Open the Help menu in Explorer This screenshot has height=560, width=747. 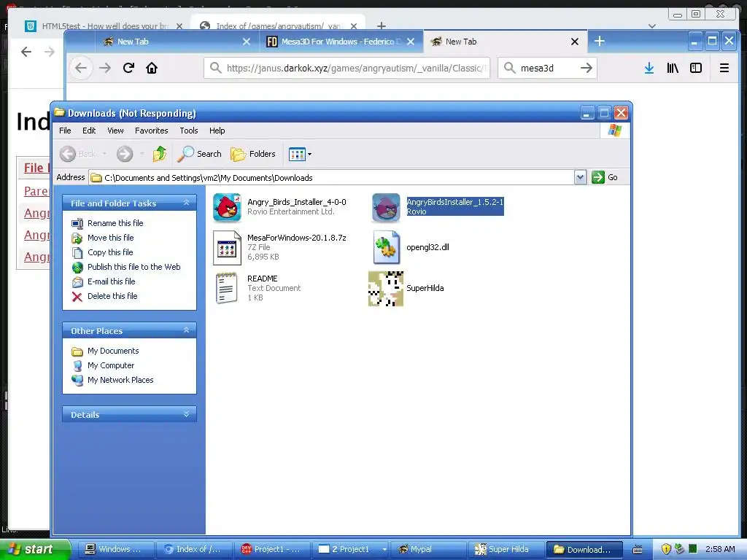pyautogui.click(x=217, y=131)
